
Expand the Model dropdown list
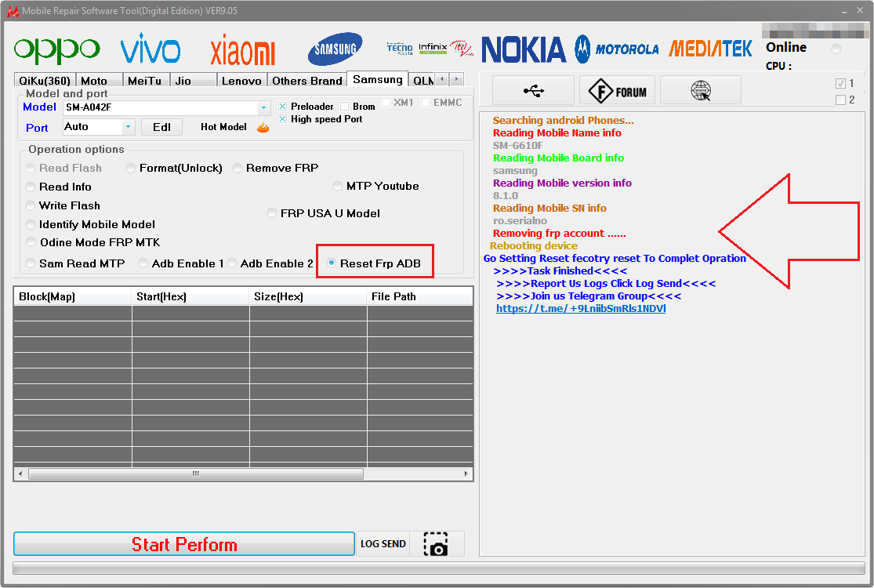click(x=263, y=107)
